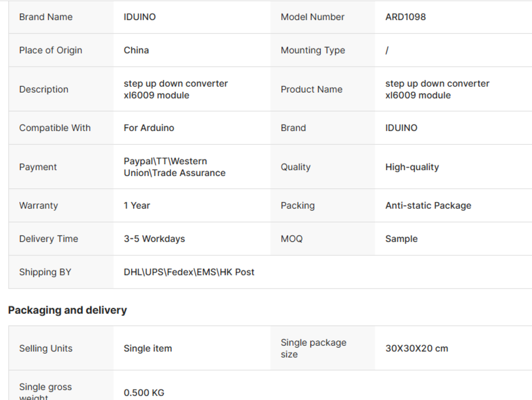Select the Anti-static Package packing value
532x400 pixels.
[428, 205]
